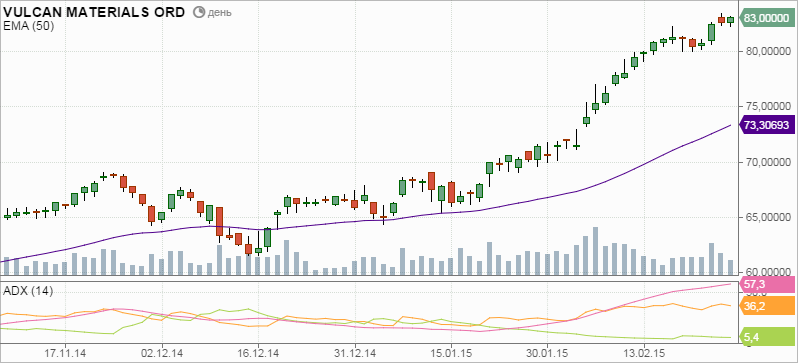Screen dimensions: 798x363
Task: Click the 83,00000 current price tag
Action: tap(767, 18)
